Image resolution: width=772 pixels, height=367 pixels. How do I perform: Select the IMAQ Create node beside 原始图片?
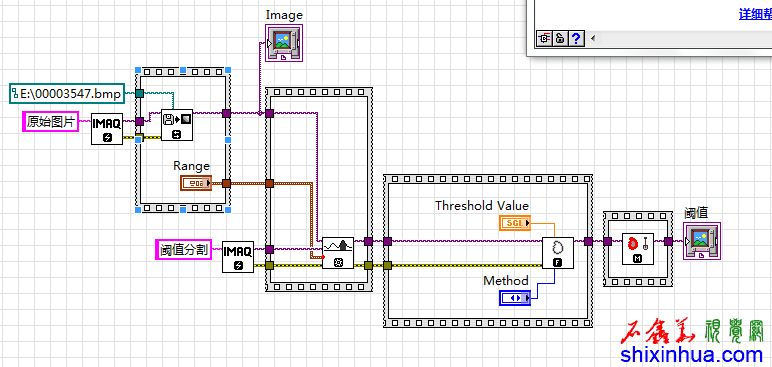point(107,129)
